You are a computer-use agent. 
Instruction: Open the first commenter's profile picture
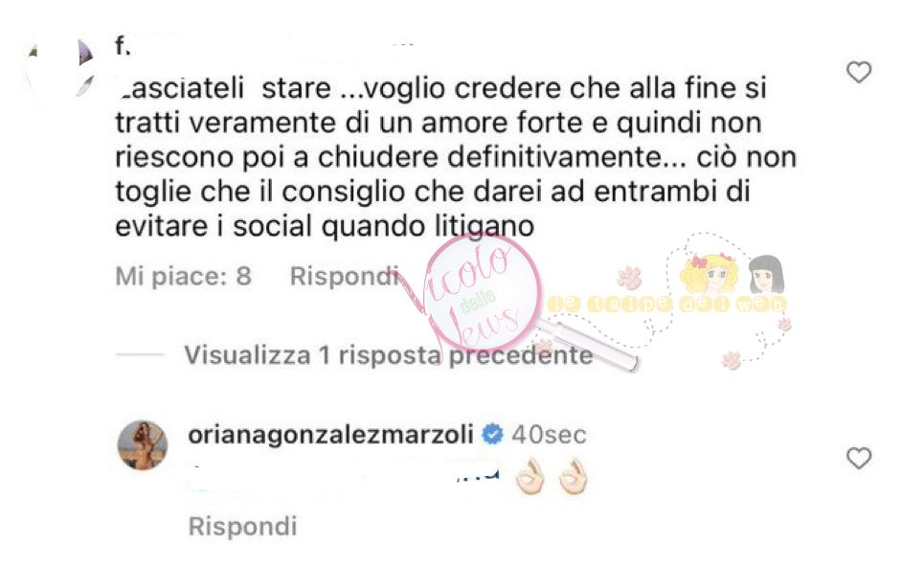59,70
